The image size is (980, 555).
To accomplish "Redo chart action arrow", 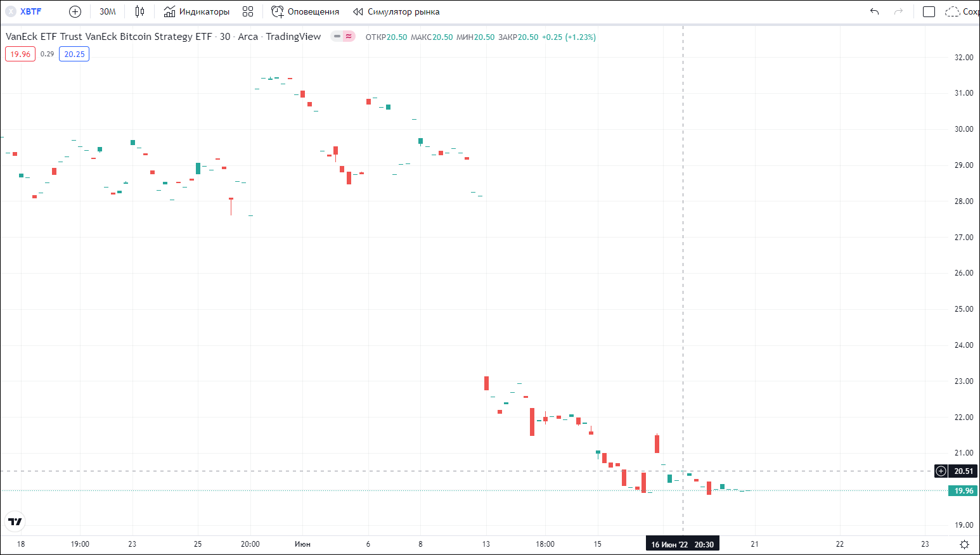I will (898, 11).
